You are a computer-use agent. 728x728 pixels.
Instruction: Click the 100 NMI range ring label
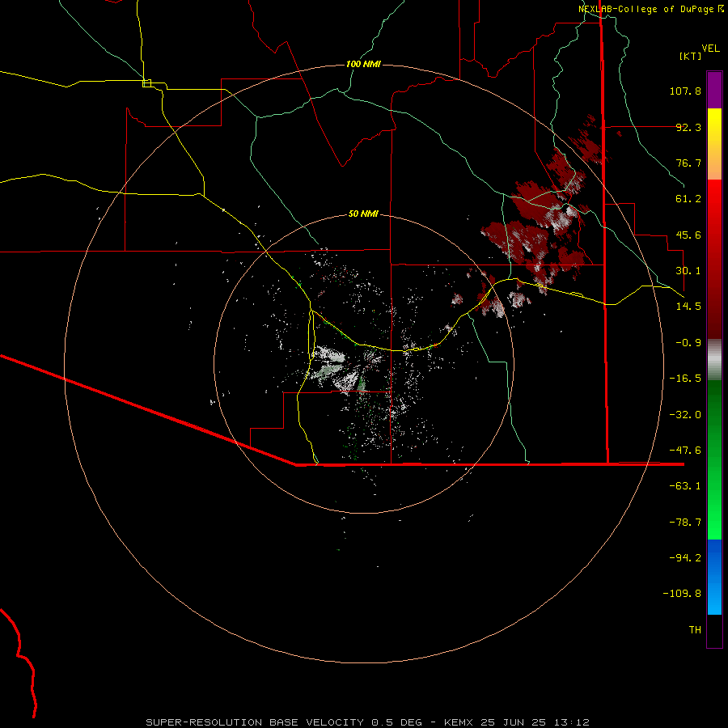363,64
